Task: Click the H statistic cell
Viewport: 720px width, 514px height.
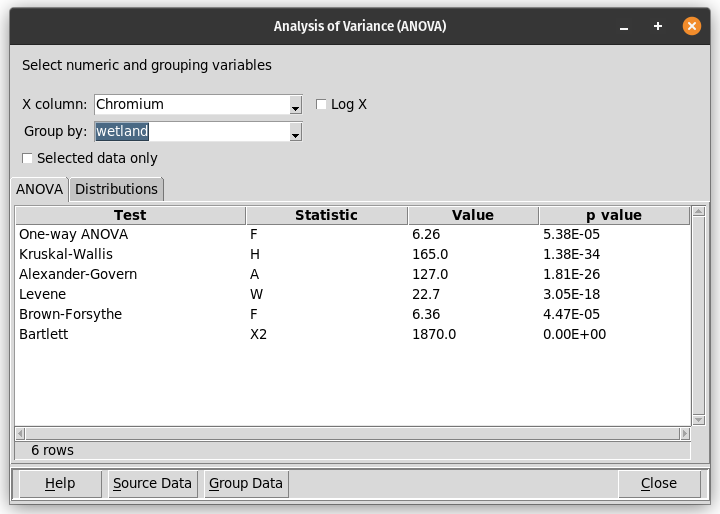Action: coord(255,254)
